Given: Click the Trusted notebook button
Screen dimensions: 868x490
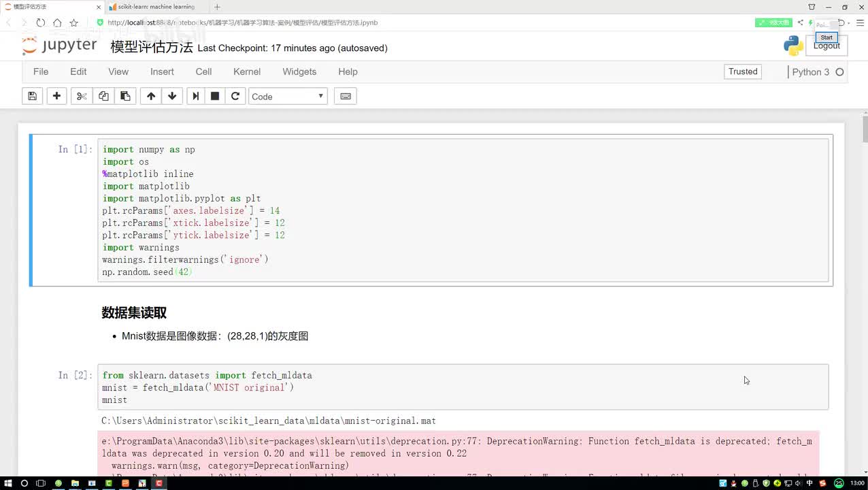Looking at the screenshot, I should point(743,71).
